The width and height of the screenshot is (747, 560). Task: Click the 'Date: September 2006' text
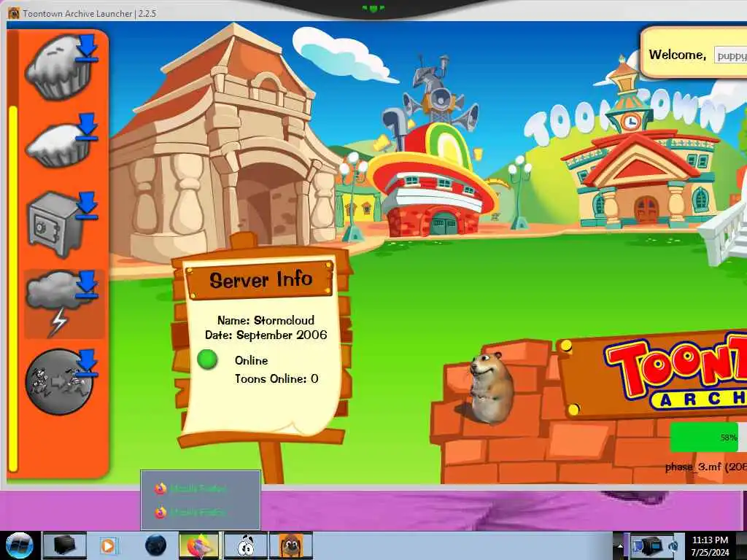(x=266, y=335)
